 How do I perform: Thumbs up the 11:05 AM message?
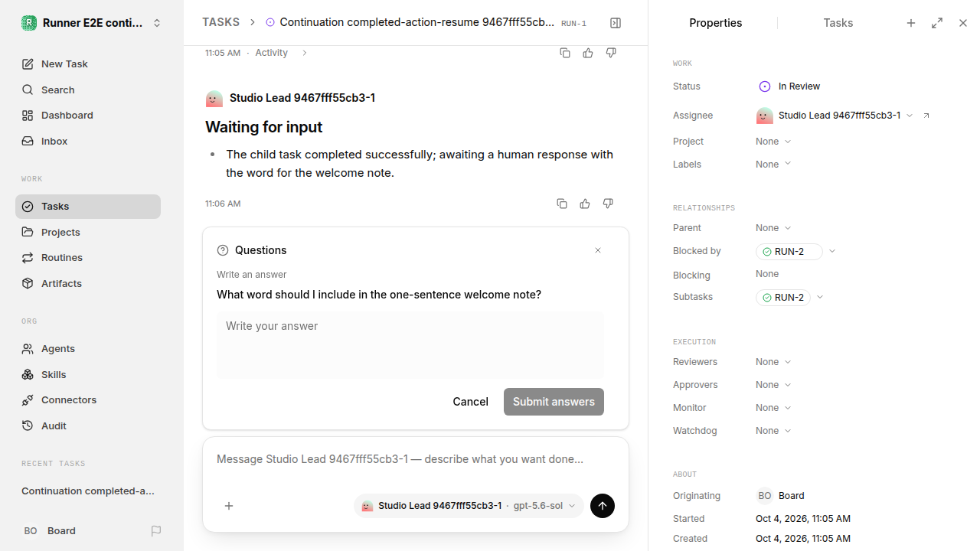(x=588, y=53)
